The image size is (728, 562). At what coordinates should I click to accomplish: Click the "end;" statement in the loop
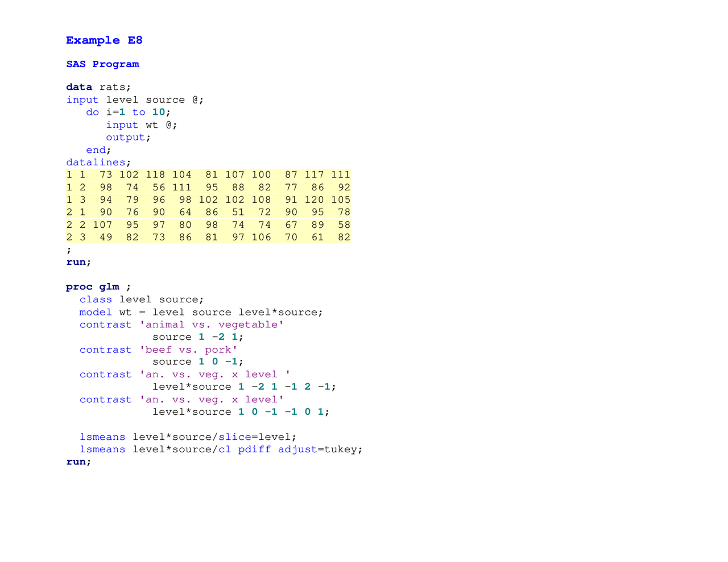[98, 150]
